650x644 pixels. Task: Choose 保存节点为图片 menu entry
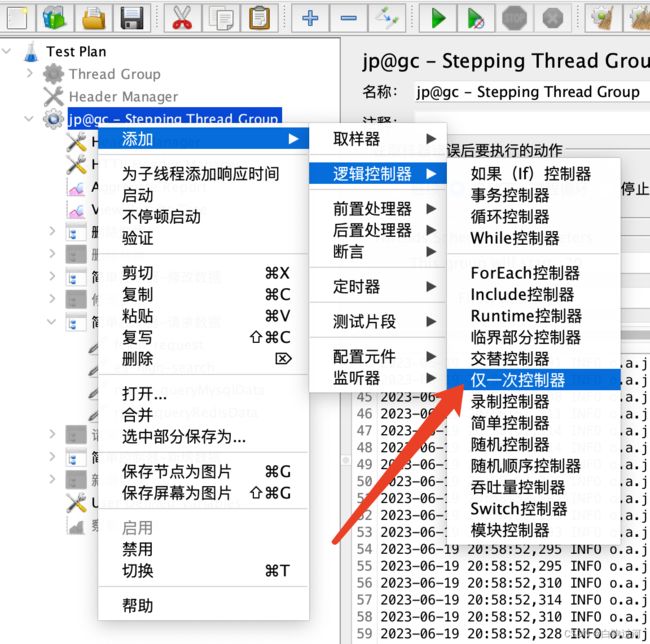[x=203, y=472]
